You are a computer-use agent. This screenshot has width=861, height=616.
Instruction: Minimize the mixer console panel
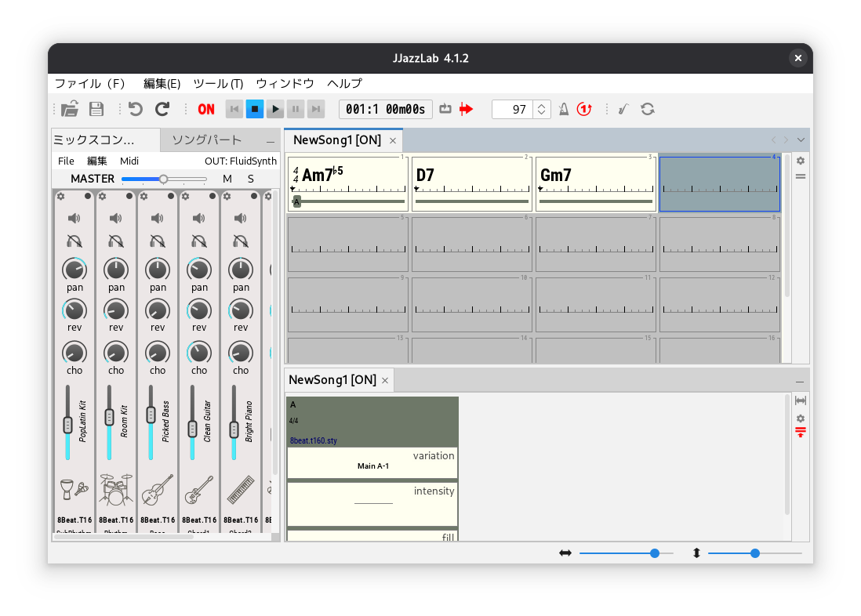(271, 141)
